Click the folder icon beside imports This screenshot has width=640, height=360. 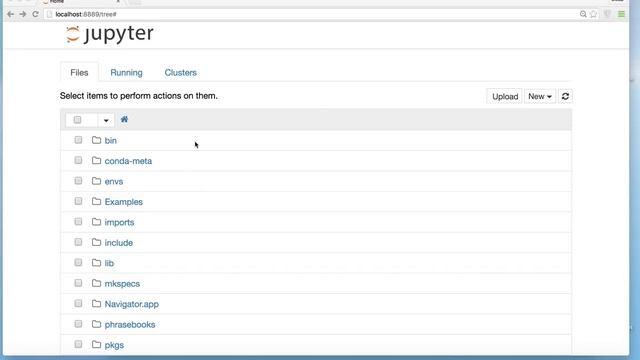tap(96, 222)
